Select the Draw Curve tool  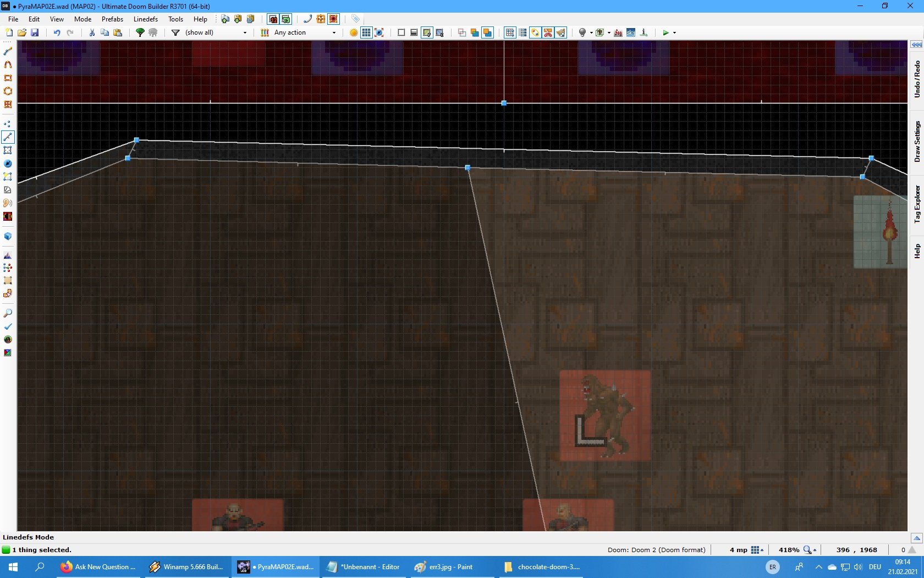(8, 64)
